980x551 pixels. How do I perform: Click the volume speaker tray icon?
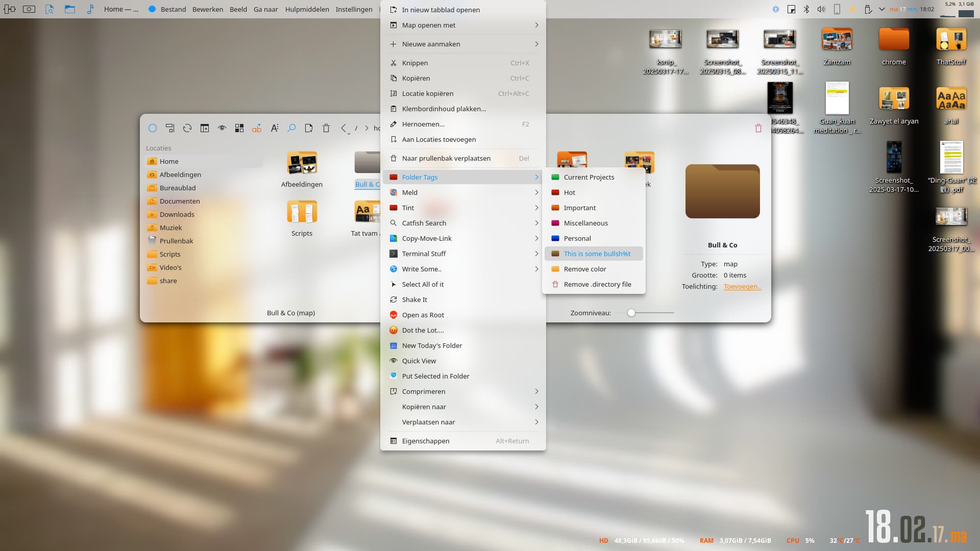[821, 9]
